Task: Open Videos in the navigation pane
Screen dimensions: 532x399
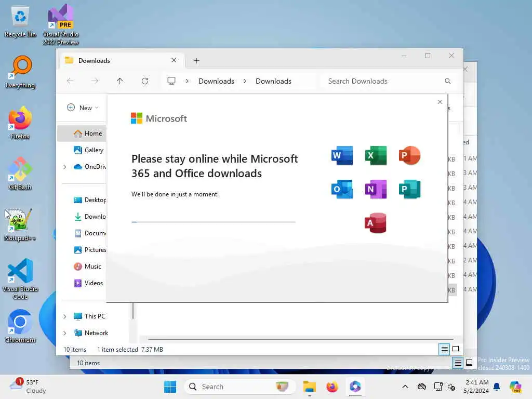Action: click(x=88, y=283)
